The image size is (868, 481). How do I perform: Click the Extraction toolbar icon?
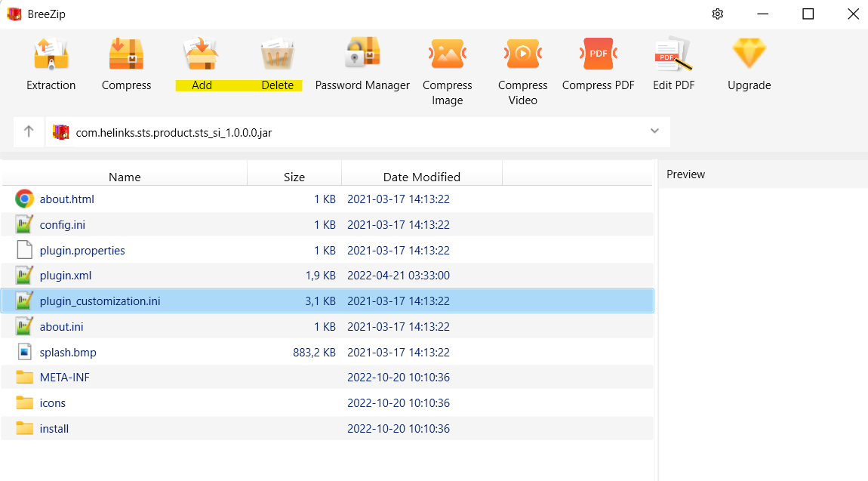pyautogui.click(x=51, y=55)
